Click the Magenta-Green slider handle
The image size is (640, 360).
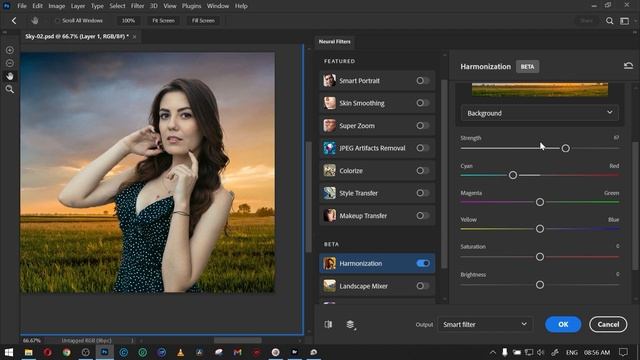tap(540, 202)
